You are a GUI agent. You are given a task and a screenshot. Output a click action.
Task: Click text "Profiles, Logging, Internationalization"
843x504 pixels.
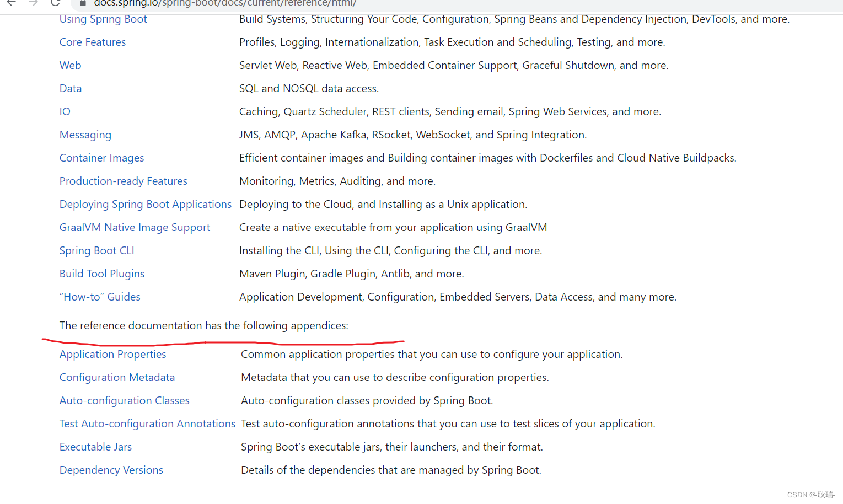[329, 42]
